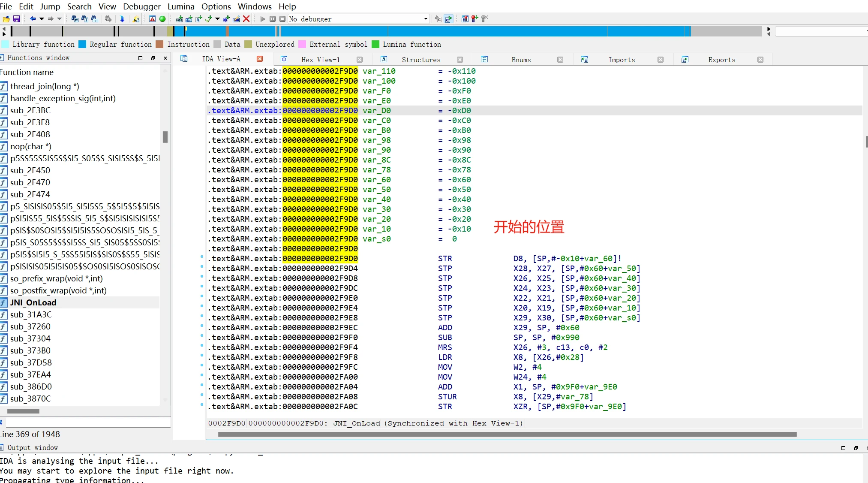The height and width of the screenshot is (483, 868).
Task: Click the jump back arrow icon
Action: coord(33,19)
